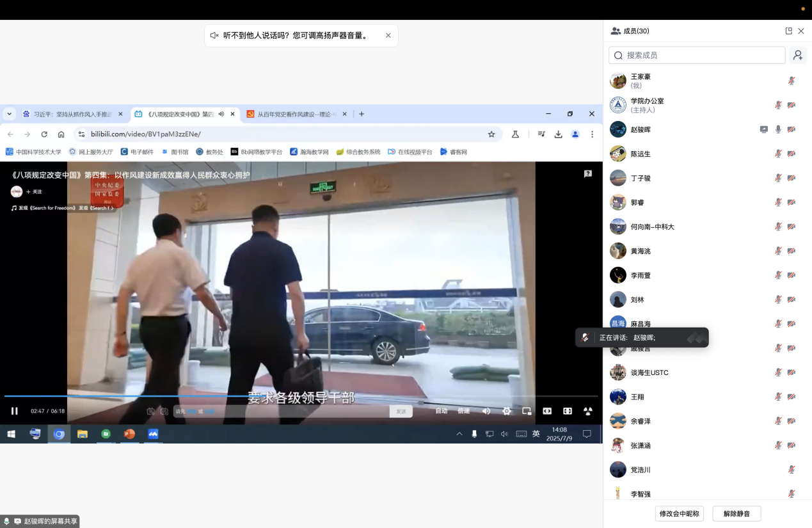Click 解除静音 button
Screen dimensions: 812x528
tap(736, 513)
